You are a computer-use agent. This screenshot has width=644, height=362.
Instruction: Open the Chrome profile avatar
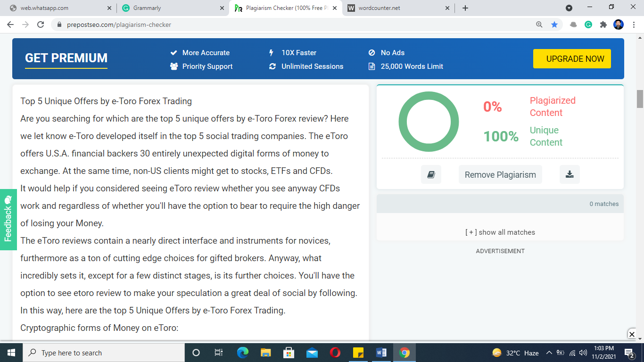pos(619,25)
